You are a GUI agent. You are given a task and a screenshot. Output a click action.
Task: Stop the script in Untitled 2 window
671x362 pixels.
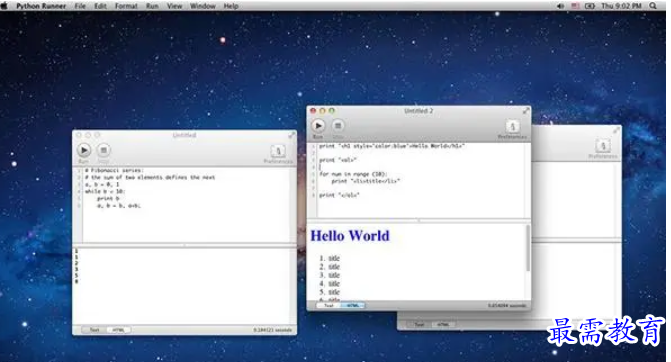pos(338,126)
